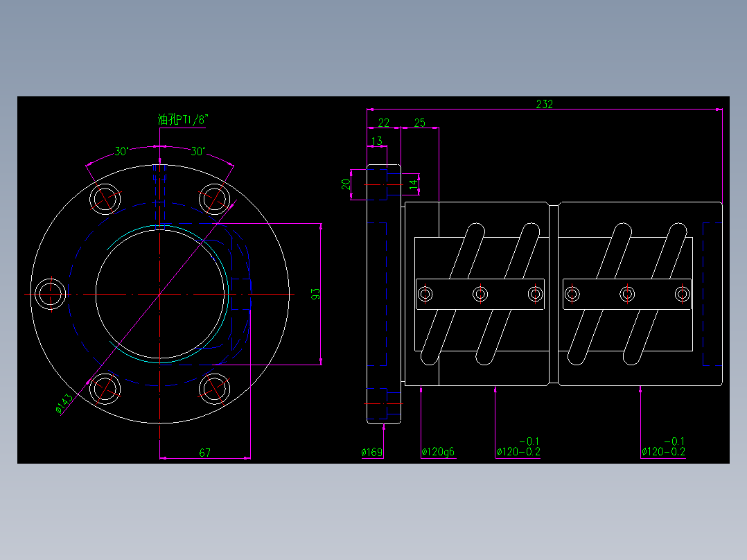Screen dimensions: 747x560
Task: Click the ø143 bolt circle dimension
Action: click(x=64, y=403)
